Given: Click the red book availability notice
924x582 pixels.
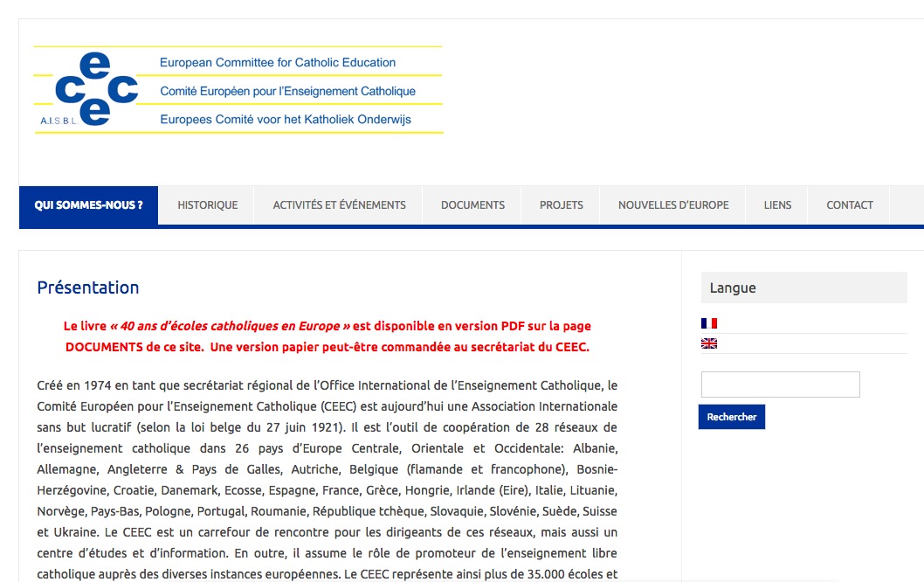Looking at the screenshot, I should click(327, 336).
